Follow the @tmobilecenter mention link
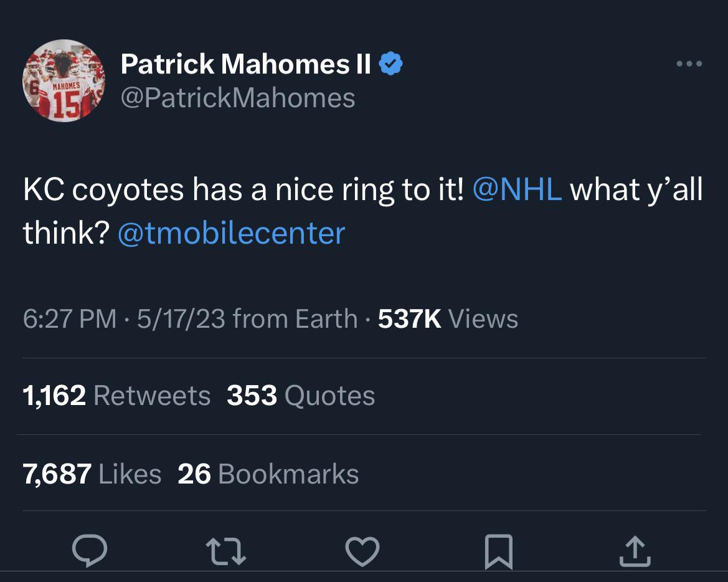728x582 pixels. (x=231, y=233)
